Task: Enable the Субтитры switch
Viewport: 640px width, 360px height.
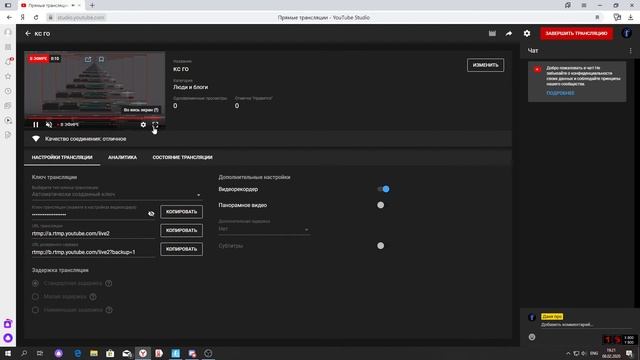Action: [x=380, y=246]
